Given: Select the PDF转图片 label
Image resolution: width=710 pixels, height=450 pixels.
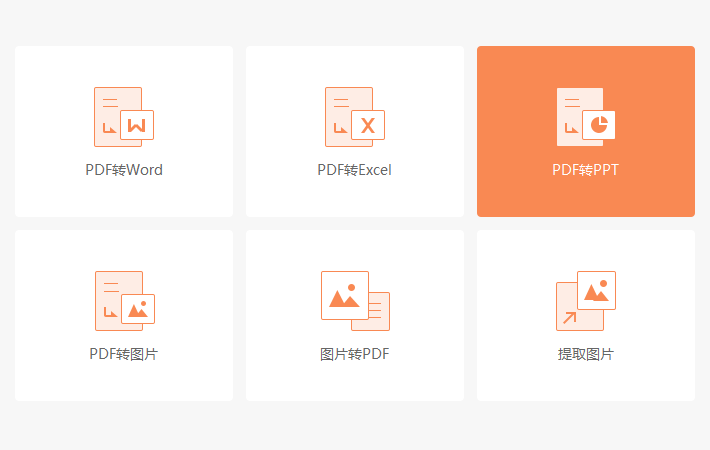Looking at the screenshot, I should [124, 354].
